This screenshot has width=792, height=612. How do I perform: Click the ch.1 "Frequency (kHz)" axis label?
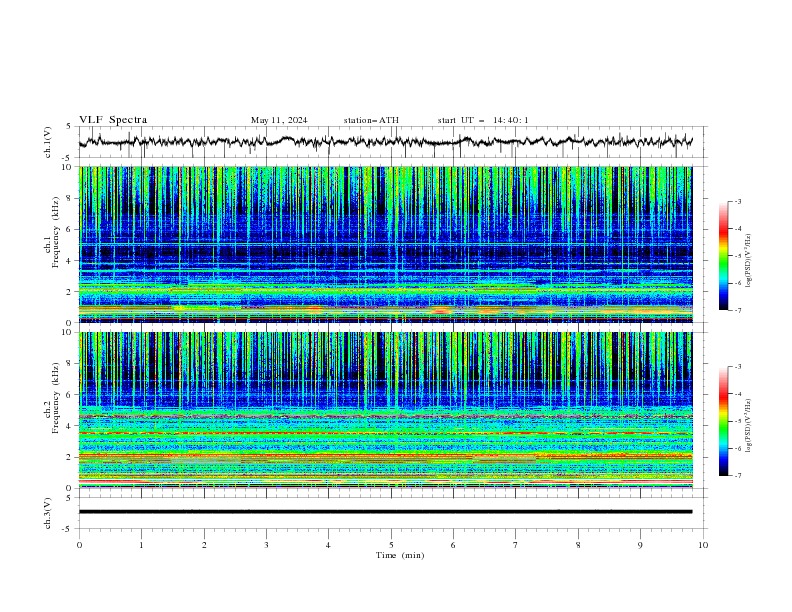(56, 232)
